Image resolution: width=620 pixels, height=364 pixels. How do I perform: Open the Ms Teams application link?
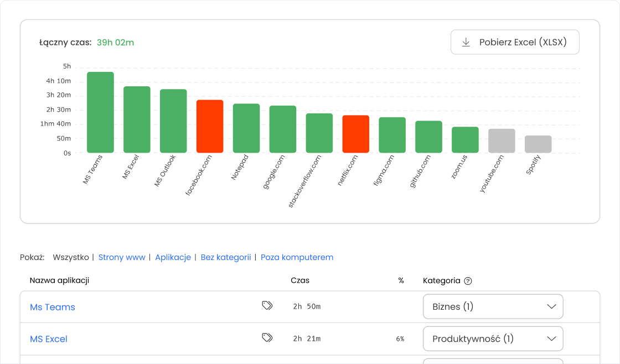coord(53,307)
